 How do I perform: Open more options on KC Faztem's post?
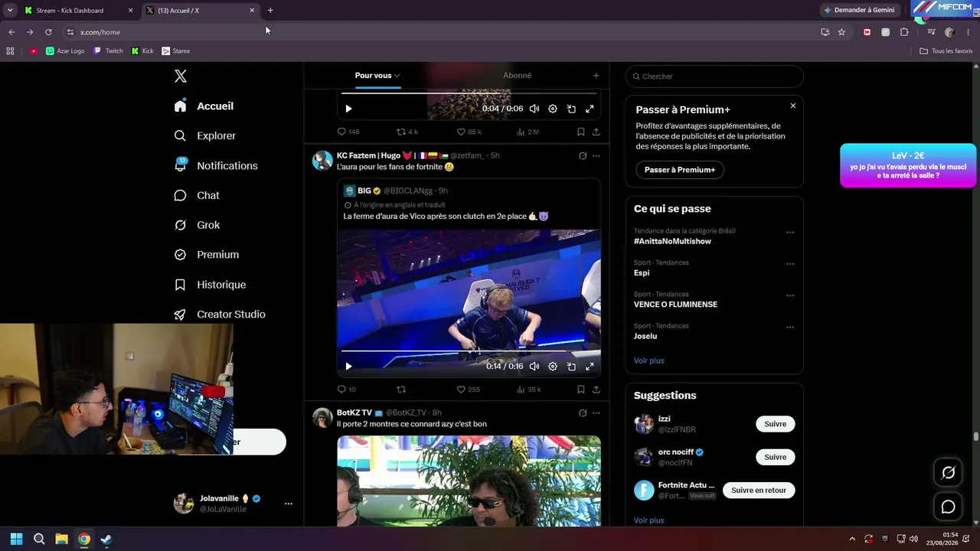pos(596,155)
